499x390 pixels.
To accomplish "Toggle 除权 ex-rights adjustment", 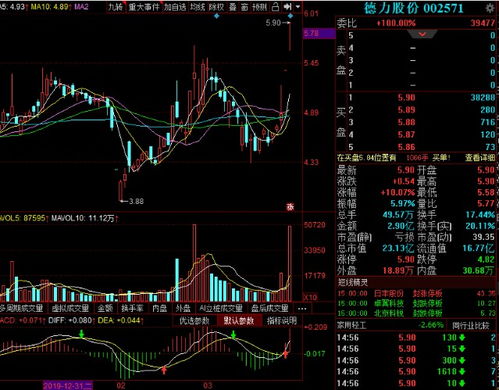I will pos(216,7).
